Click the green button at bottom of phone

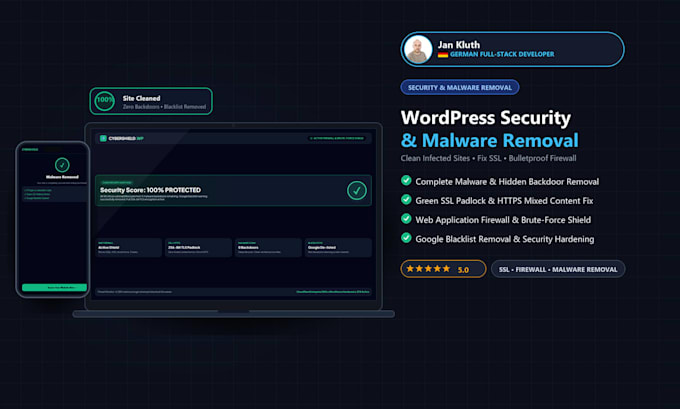coord(55,288)
